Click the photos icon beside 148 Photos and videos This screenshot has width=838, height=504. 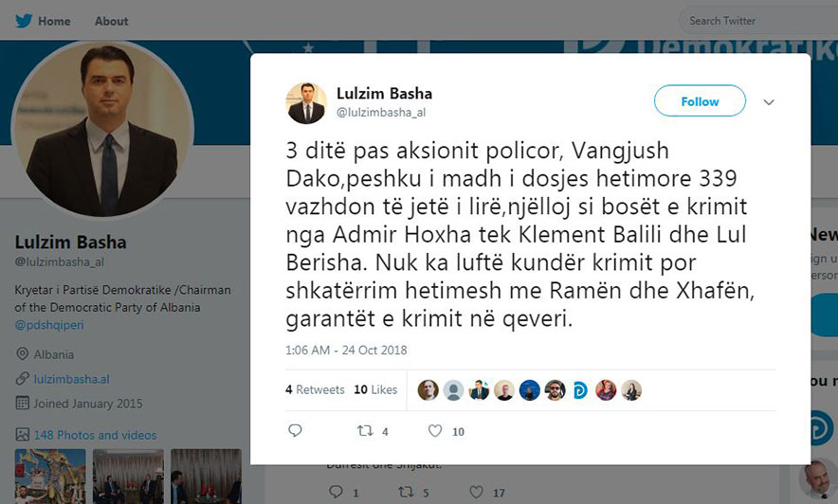pos(22,435)
